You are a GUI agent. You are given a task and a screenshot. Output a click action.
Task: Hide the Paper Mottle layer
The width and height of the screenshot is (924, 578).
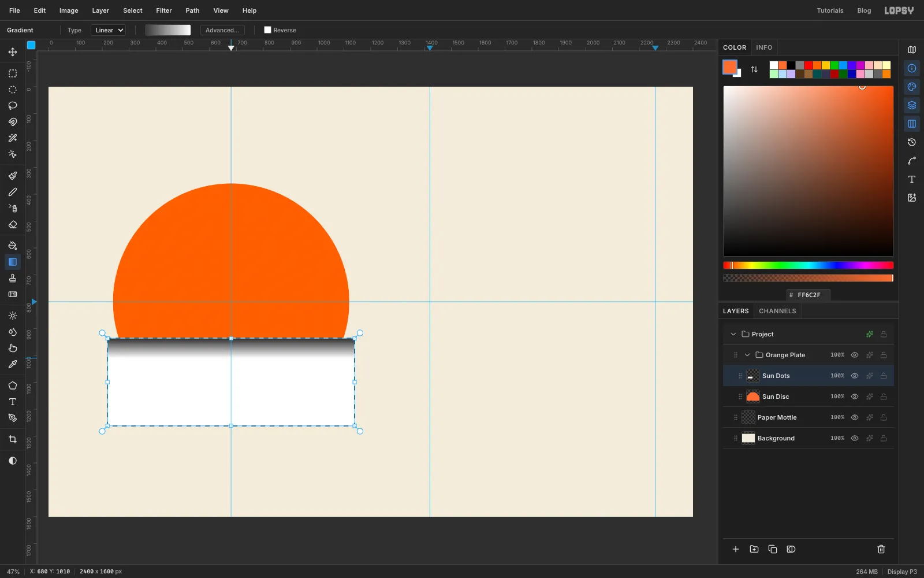point(855,417)
